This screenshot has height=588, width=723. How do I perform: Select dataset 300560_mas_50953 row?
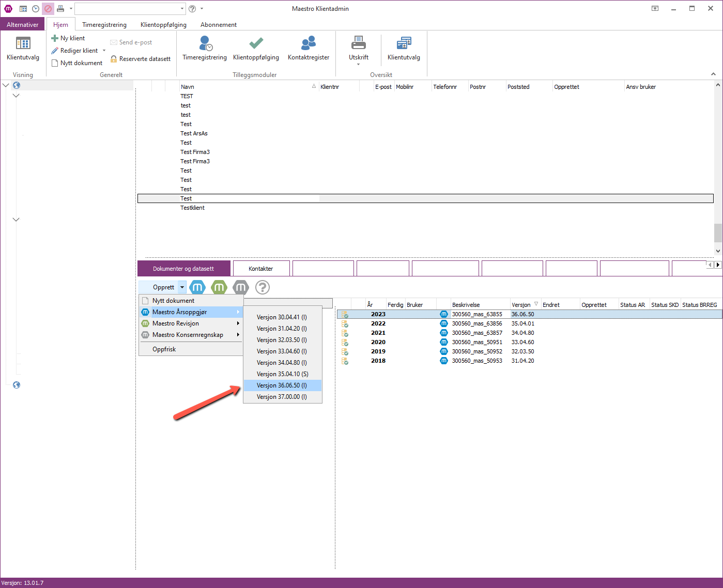[529, 361]
